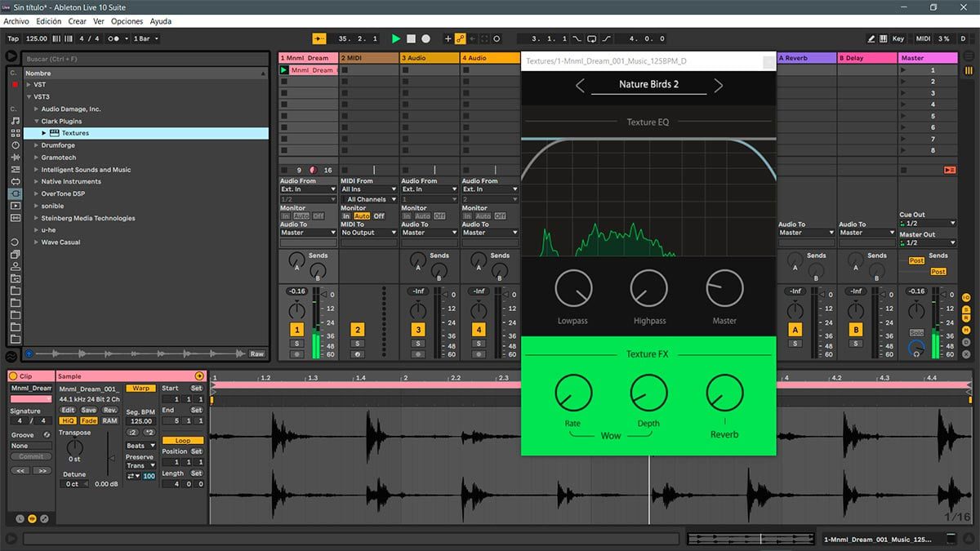This screenshot has height=551, width=980.
Task: Toggle the metronome icon in transport bar
Action: [x=117, y=38]
